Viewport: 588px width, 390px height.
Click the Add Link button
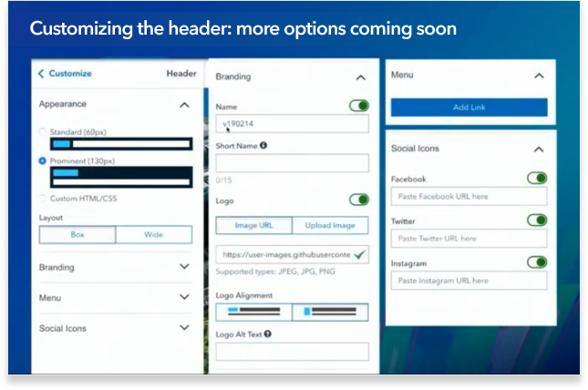[x=469, y=108]
